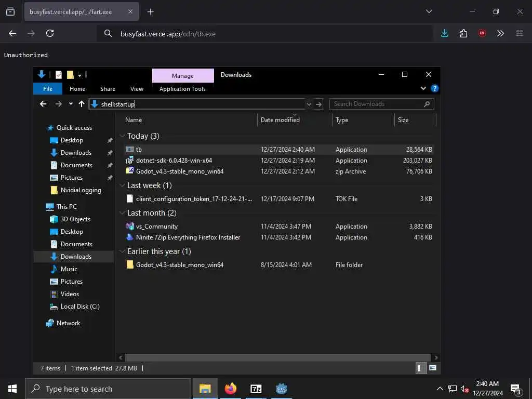This screenshot has width=532, height=399.
Task: Collapse the Last month (2) group
Action: (x=123, y=213)
